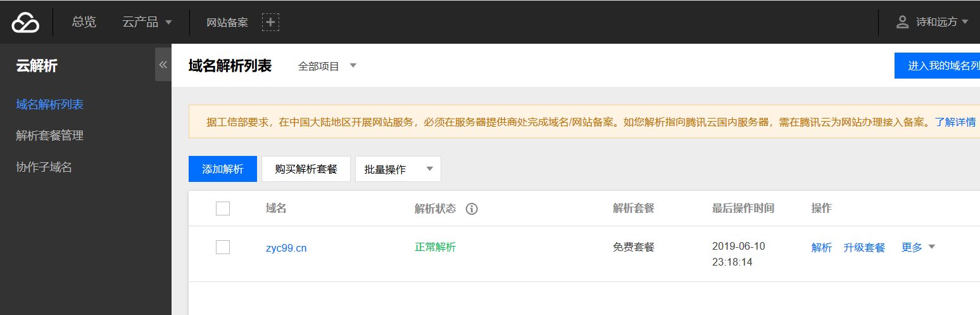Click the 购买解析套餐 button
Image resolution: width=980 pixels, height=315 pixels.
(x=306, y=169)
